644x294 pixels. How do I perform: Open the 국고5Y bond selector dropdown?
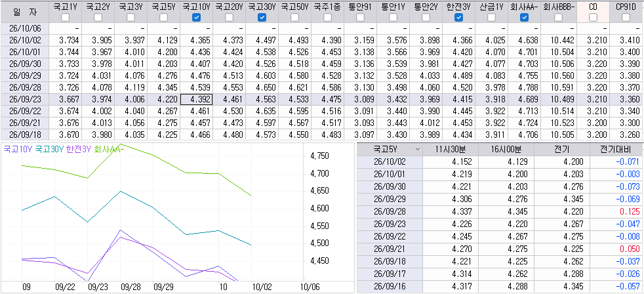(x=418, y=150)
